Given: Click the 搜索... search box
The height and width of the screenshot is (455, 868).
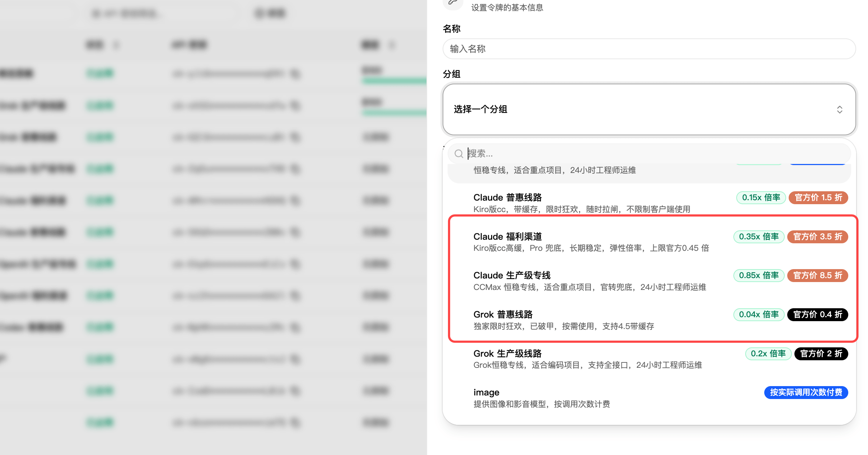Looking at the screenshot, I should tap(649, 154).
